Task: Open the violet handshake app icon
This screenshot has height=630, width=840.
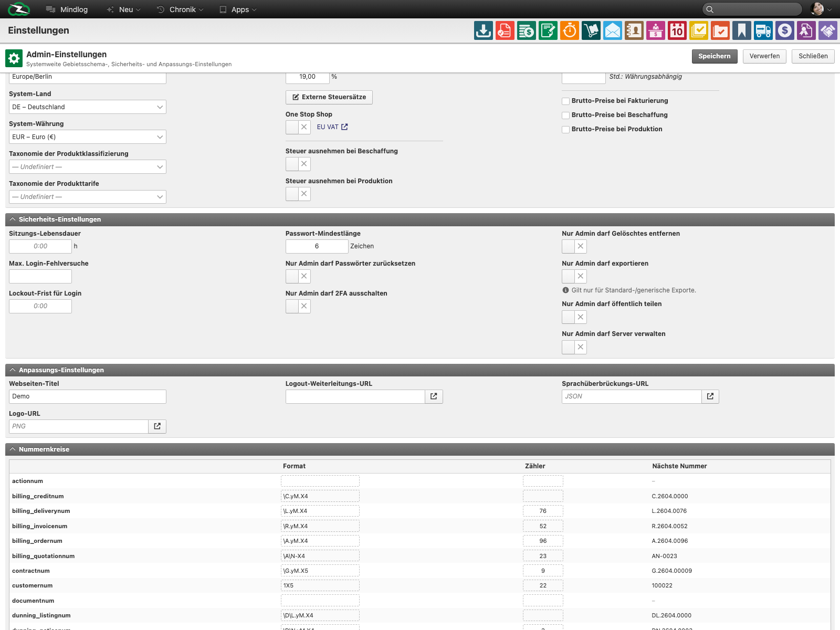Action: (827, 30)
